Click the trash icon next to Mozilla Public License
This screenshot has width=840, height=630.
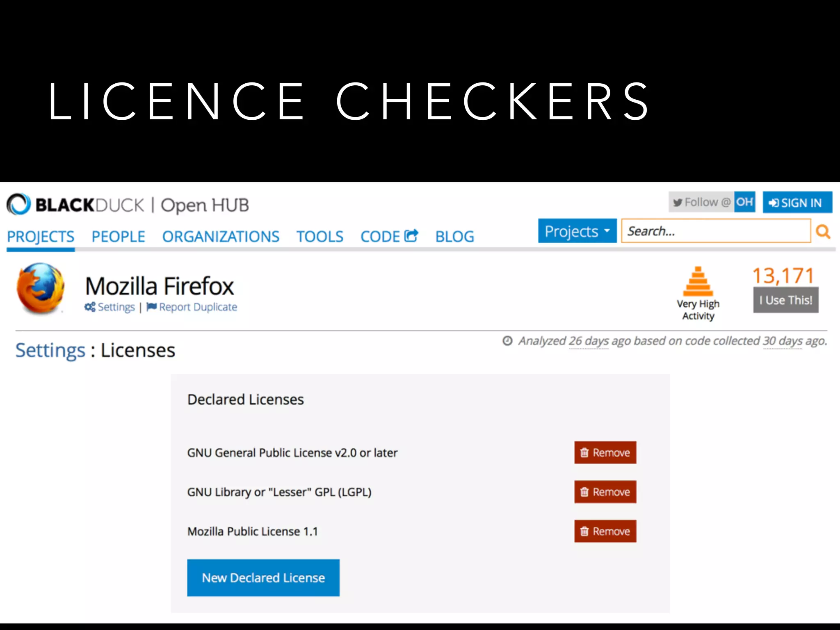point(584,531)
